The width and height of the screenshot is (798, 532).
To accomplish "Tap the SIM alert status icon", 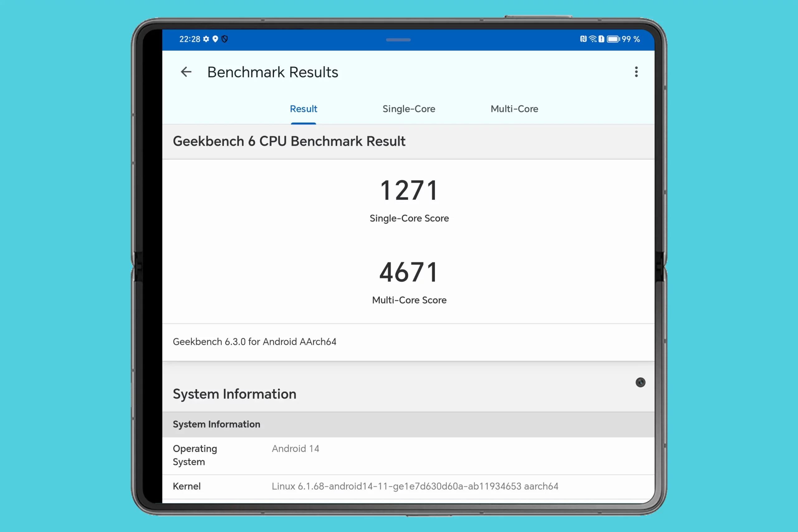I will coord(601,39).
